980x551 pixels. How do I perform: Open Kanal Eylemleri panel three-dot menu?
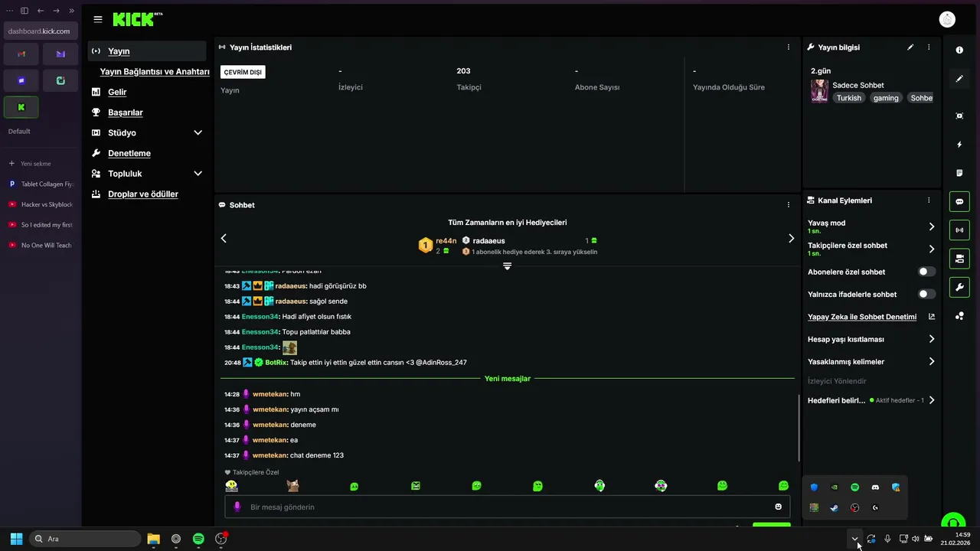pyautogui.click(x=929, y=201)
